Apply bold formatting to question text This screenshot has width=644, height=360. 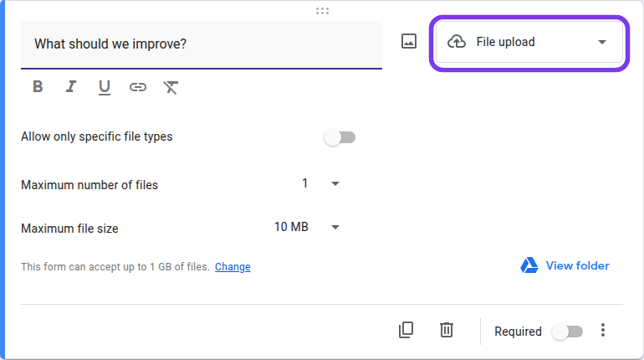(x=38, y=87)
